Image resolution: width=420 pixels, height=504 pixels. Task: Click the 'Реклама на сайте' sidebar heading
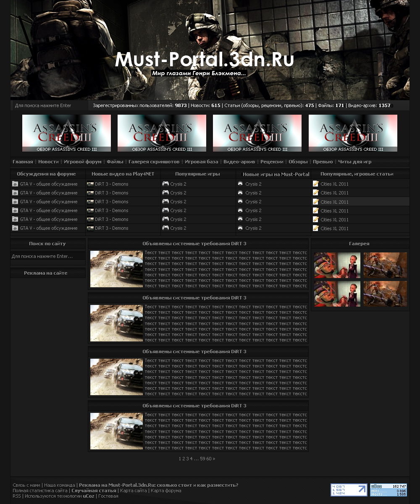46,273
